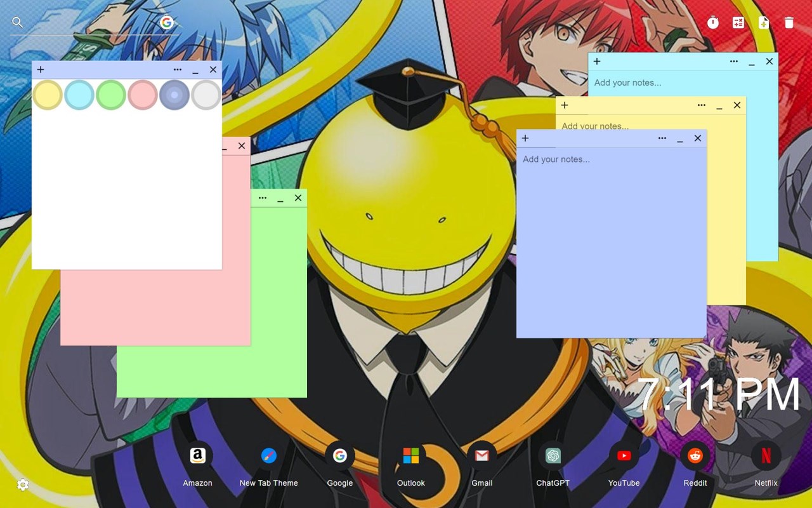Click inside the yellow note body
The width and height of the screenshot is (812, 508).
tap(726, 210)
